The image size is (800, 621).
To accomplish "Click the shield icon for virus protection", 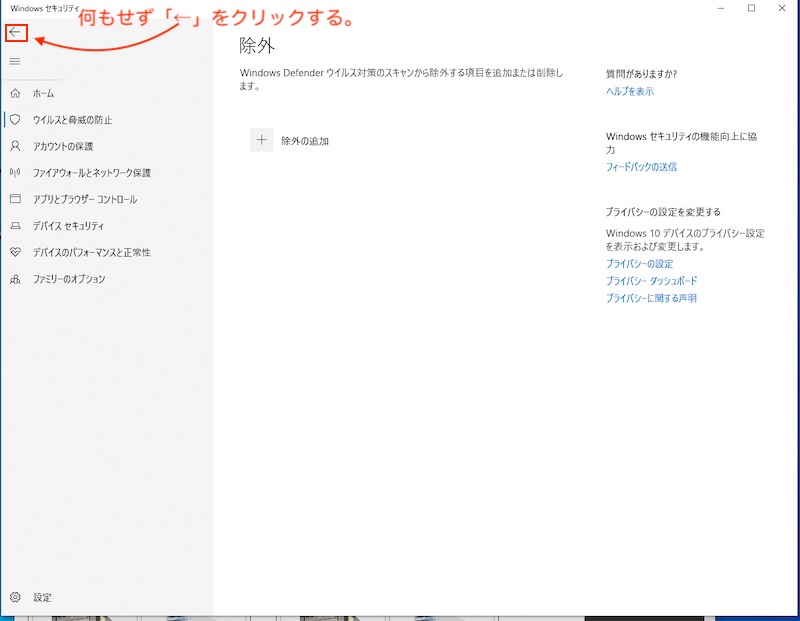I will tap(15, 119).
